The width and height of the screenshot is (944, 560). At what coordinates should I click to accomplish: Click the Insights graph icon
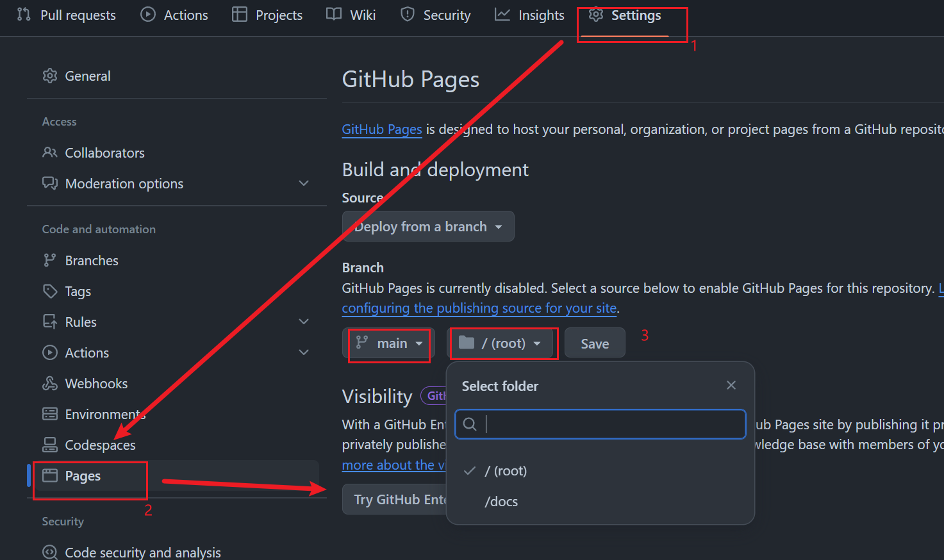click(502, 14)
